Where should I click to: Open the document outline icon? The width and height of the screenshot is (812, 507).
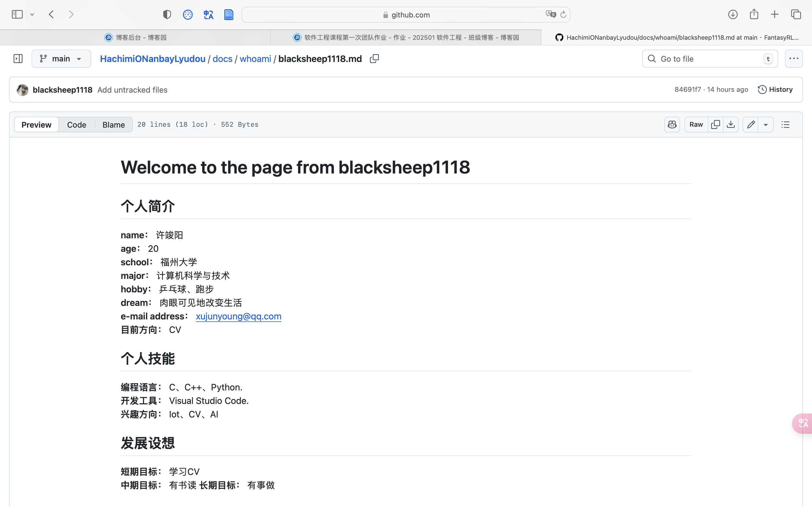point(785,124)
